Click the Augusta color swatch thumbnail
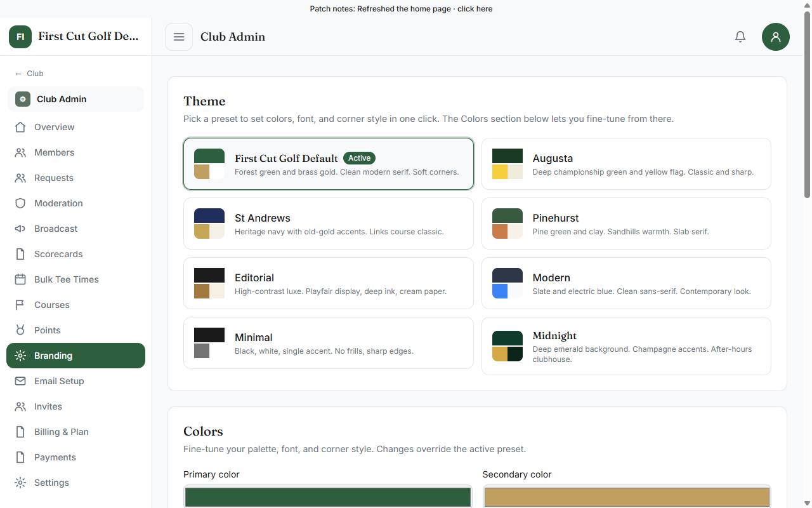 pos(507,164)
